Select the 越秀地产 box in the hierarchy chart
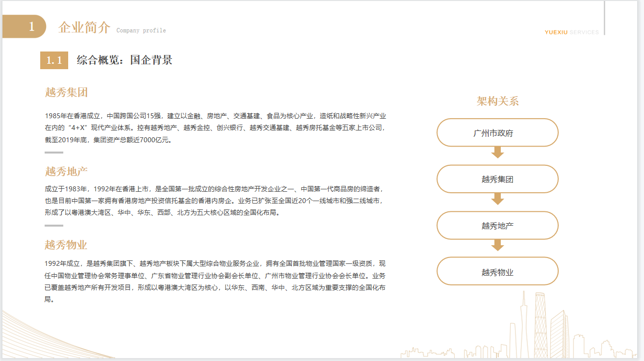 (x=497, y=226)
